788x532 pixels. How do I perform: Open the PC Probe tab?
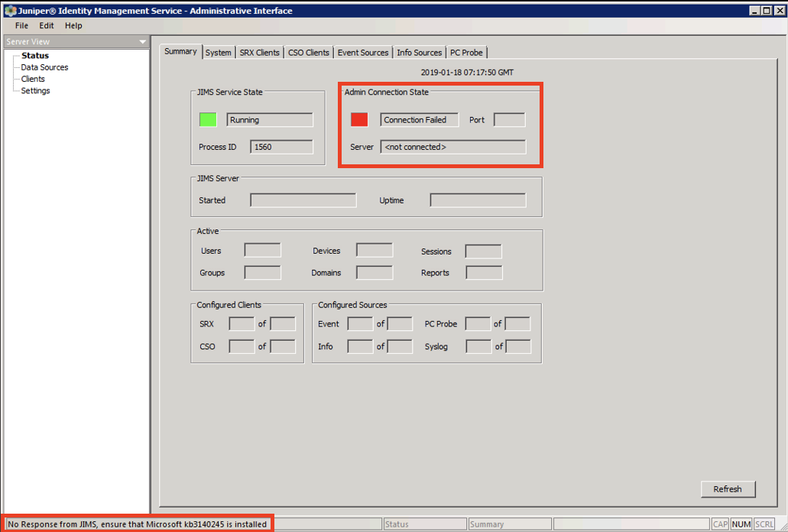tap(466, 52)
